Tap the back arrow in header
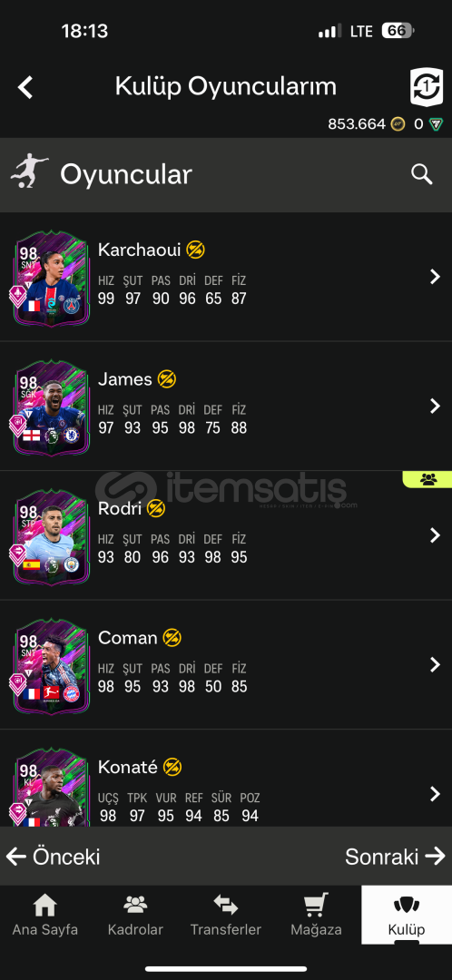The image size is (452, 980). click(x=25, y=87)
